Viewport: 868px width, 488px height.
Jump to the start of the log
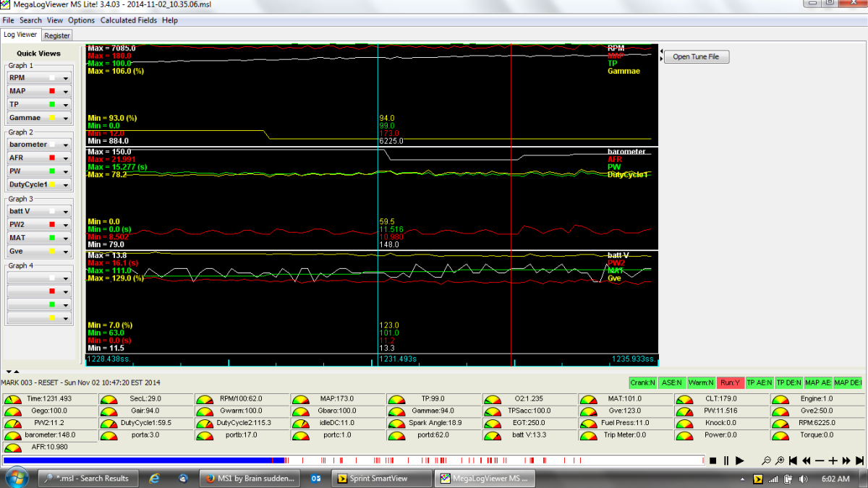[793, 461]
